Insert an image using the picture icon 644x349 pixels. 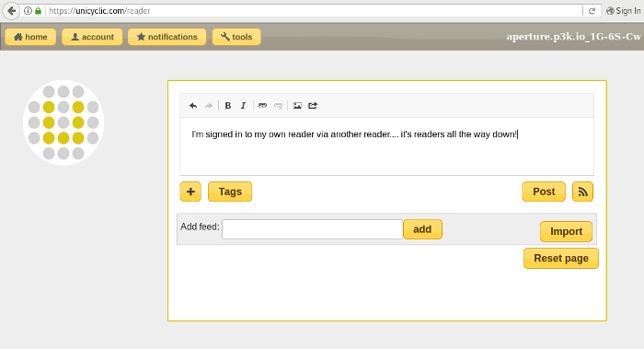pyautogui.click(x=297, y=106)
